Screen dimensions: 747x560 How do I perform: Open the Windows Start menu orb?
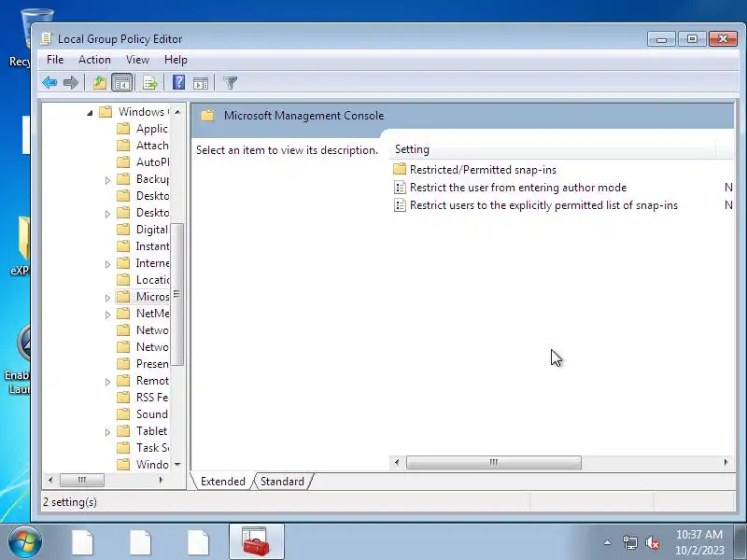25,542
